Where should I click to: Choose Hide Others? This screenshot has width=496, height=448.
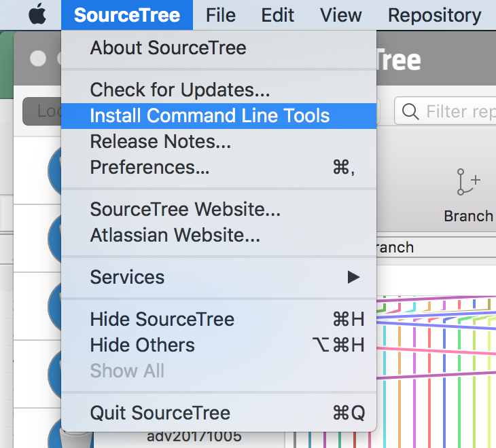tap(142, 345)
